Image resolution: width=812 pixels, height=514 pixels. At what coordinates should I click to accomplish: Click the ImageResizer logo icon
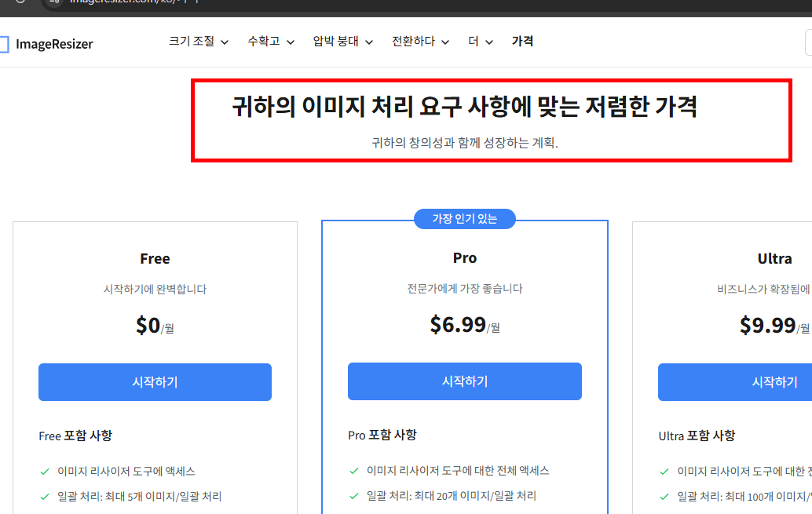pyautogui.click(x=5, y=44)
